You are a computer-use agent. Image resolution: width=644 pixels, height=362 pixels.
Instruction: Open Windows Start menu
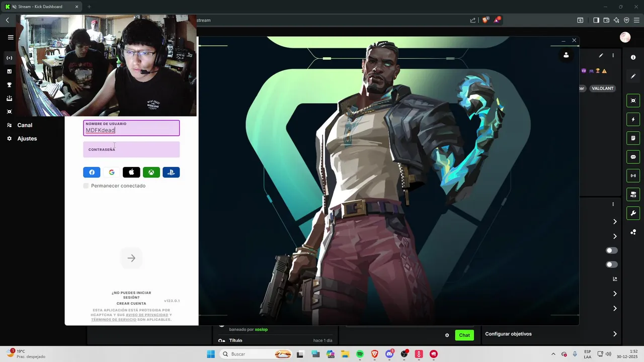click(x=211, y=354)
